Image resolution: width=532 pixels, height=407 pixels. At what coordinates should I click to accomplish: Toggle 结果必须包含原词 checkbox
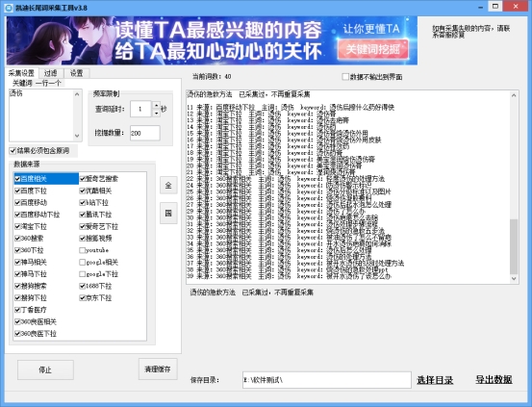point(13,150)
